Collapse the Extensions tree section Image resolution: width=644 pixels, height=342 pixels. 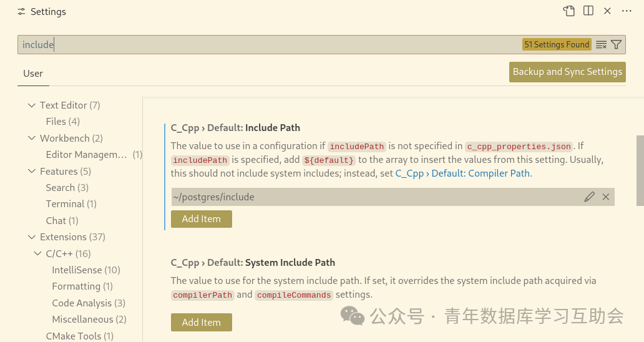pos(32,237)
